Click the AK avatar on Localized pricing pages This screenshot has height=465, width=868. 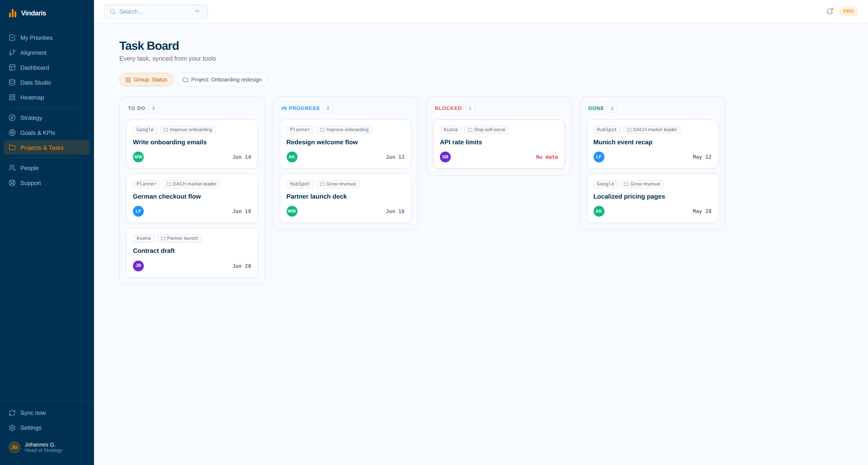tap(599, 211)
